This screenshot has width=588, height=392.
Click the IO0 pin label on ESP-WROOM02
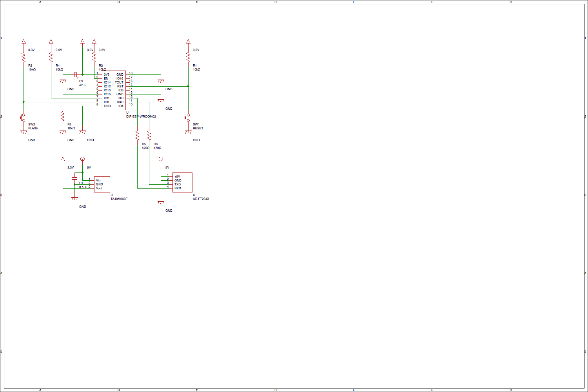pos(106,102)
